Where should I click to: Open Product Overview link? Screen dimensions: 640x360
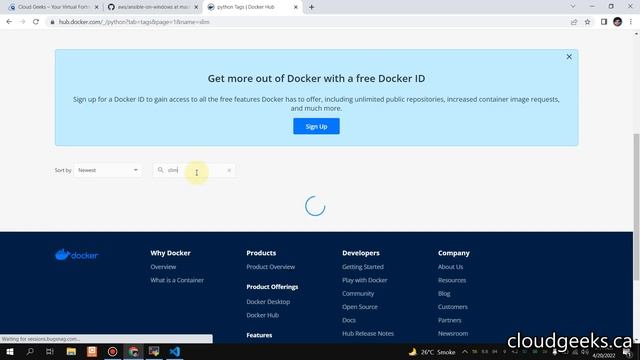[270, 267]
